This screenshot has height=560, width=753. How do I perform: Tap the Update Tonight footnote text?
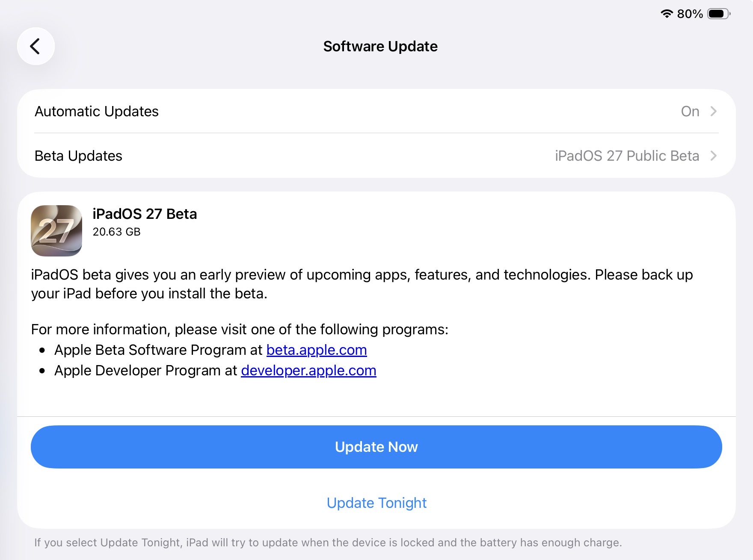click(x=328, y=542)
